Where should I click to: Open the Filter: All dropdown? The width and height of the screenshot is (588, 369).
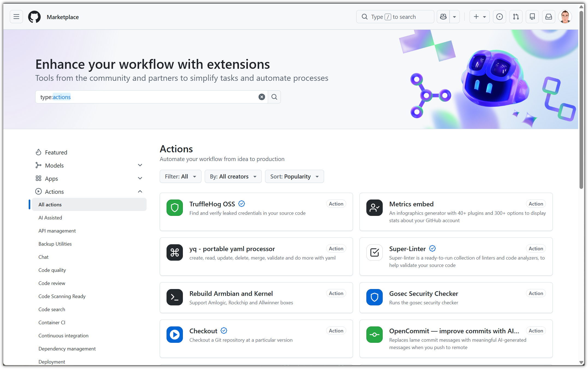(180, 177)
